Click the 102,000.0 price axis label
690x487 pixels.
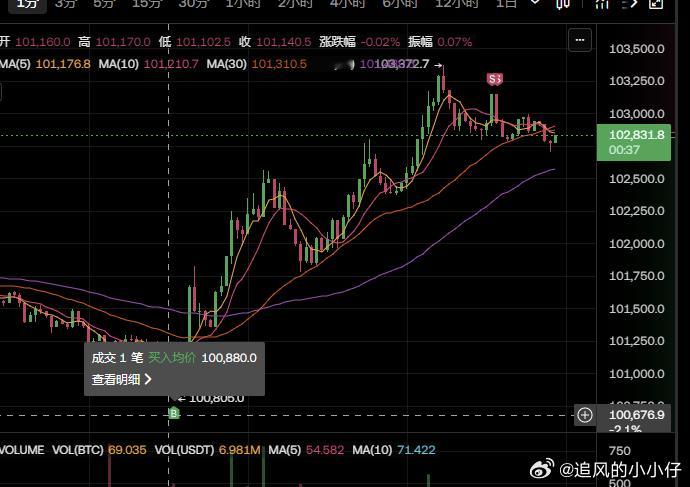[636, 244]
